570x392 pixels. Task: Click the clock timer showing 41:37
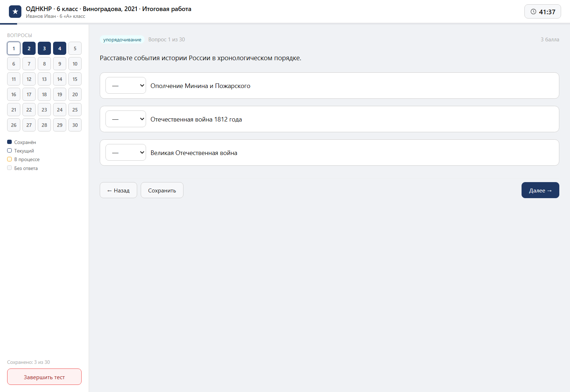(x=543, y=11)
